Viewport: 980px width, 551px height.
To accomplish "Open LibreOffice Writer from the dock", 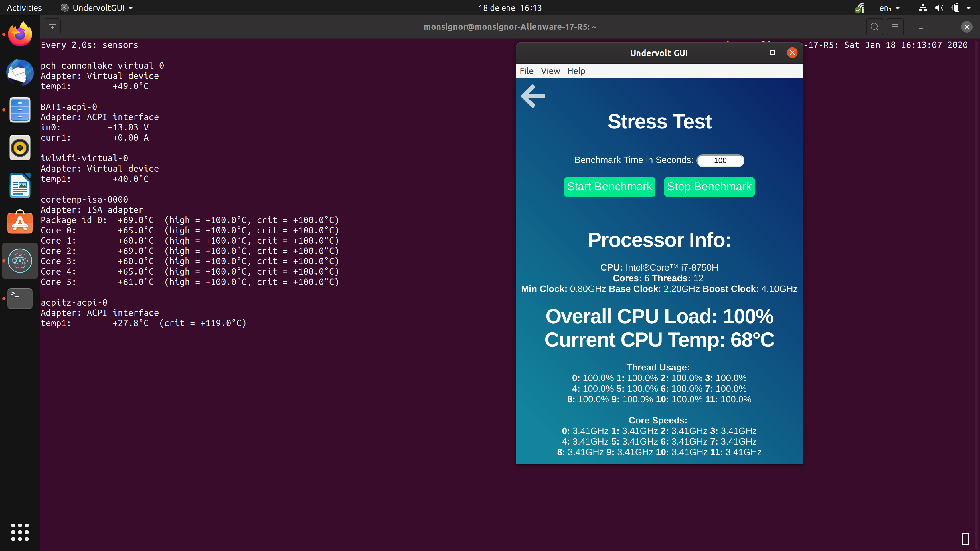I will pos(20,185).
